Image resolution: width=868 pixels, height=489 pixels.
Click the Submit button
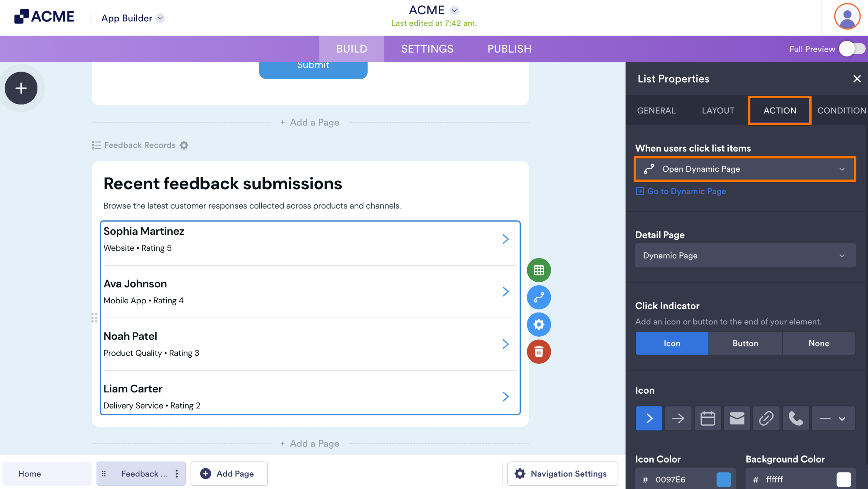(313, 70)
